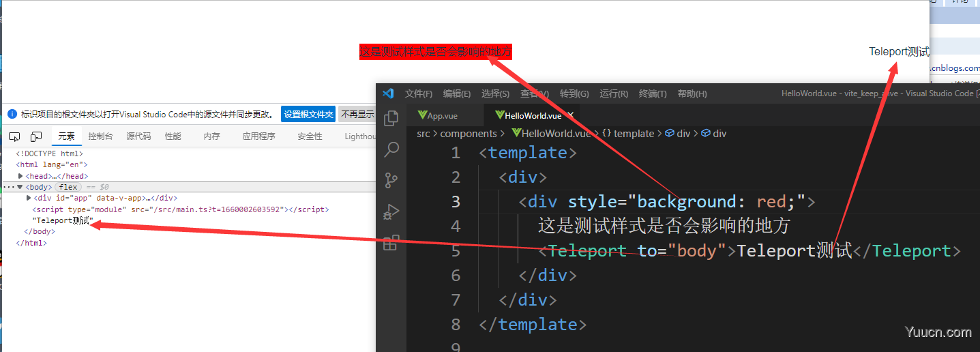Viewport: 980px width, 352px height.
Task: Switch to DevTools 安全性 tab
Action: (310, 136)
